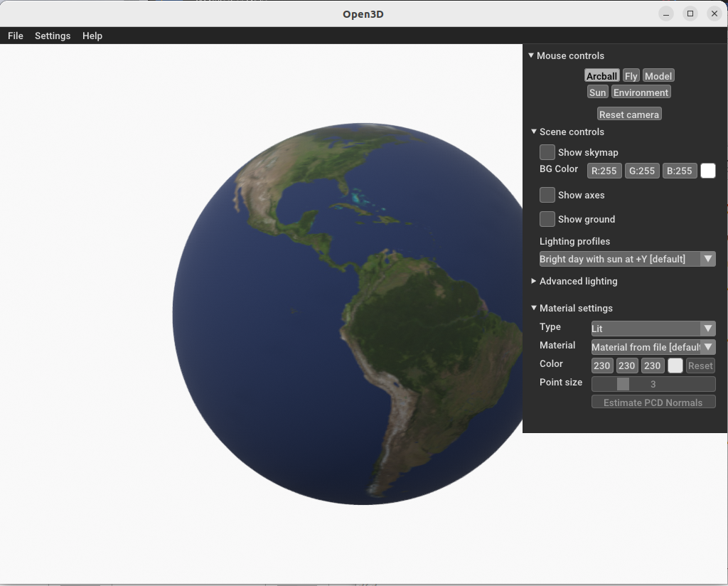
Task: Click the white BG Color swatch
Action: click(x=707, y=171)
